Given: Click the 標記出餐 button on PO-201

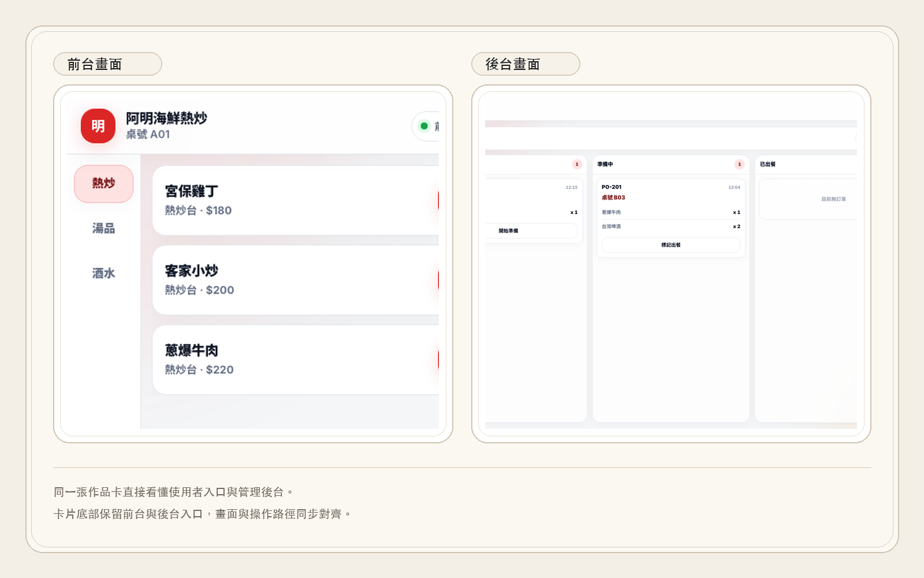Looking at the screenshot, I should click(671, 245).
